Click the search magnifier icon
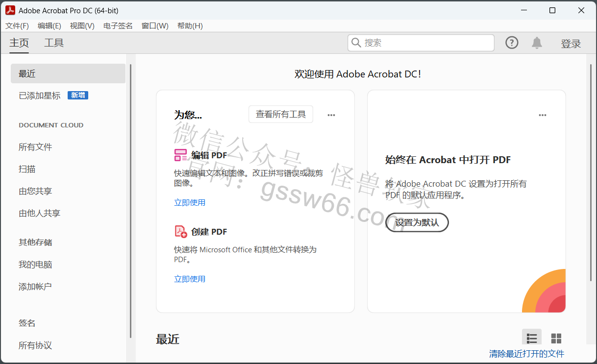This screenshot has height=364, width=597. tap(356, 43)
